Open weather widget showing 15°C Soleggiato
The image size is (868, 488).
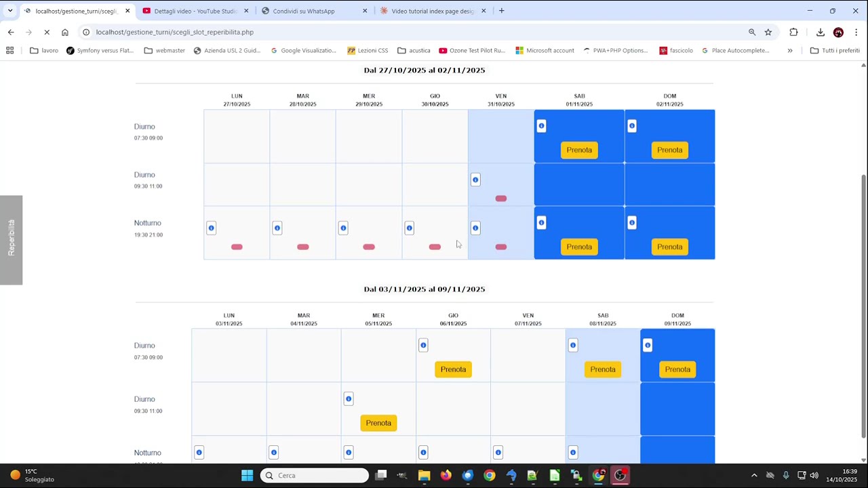(33, 475)
